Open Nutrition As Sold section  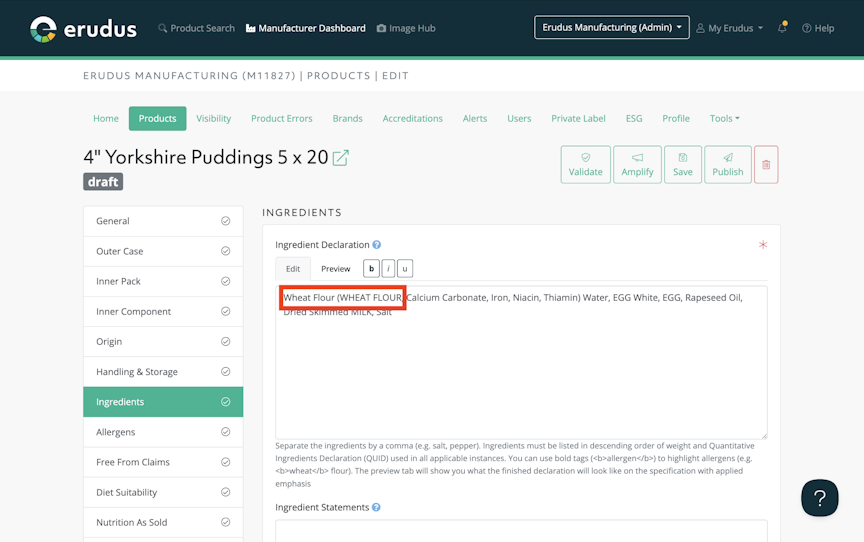(x=163, y=523)
